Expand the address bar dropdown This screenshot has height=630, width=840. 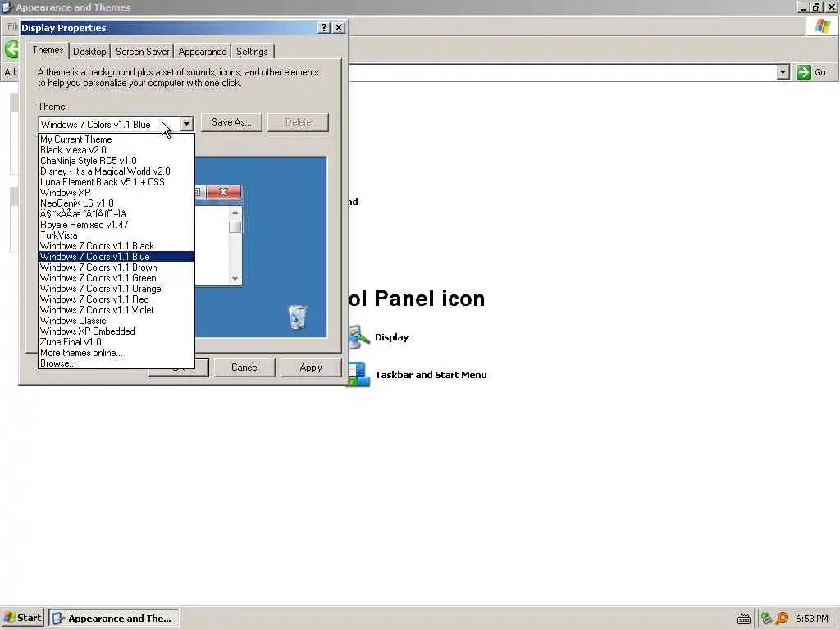point(783,72)
